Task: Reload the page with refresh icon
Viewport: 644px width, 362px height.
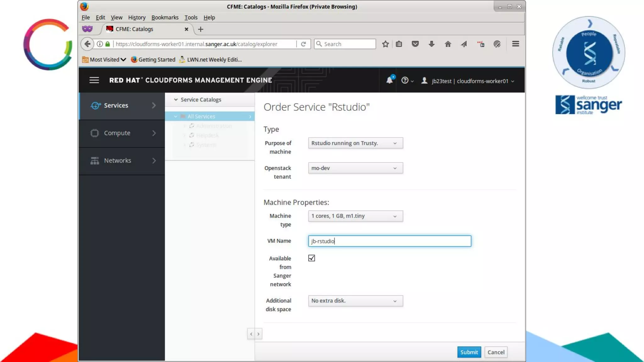Action: [x=303, y=44]
